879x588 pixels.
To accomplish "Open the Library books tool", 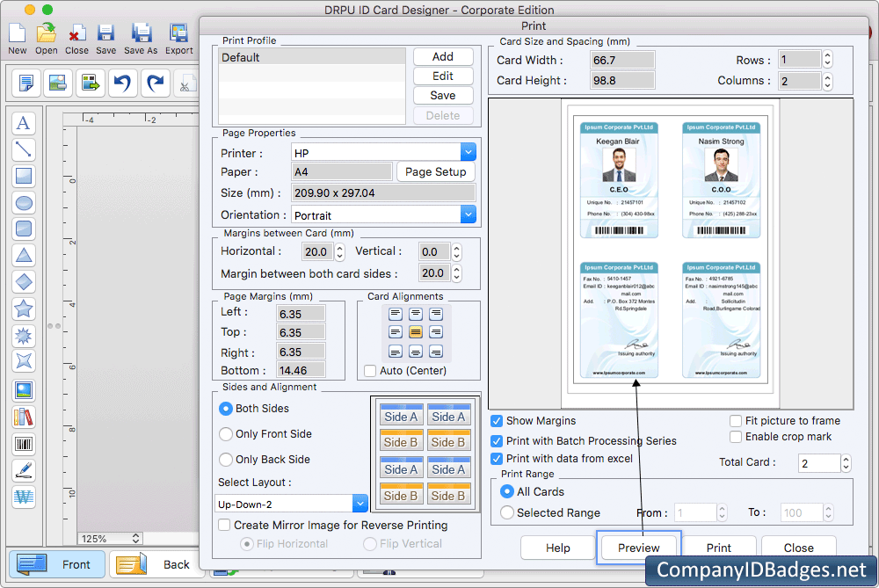I will pyautogui.click(x=24, y=417).
